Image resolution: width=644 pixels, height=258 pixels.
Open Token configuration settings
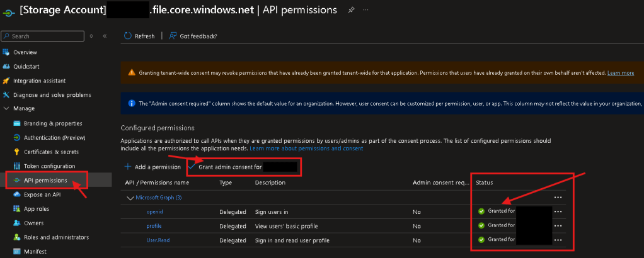tap(49, 166)
